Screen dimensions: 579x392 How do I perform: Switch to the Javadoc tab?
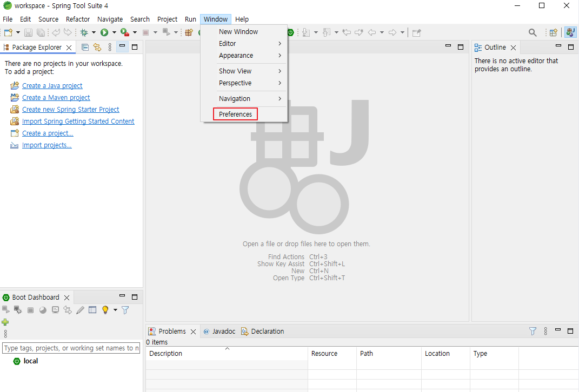(x=219, y=331)
